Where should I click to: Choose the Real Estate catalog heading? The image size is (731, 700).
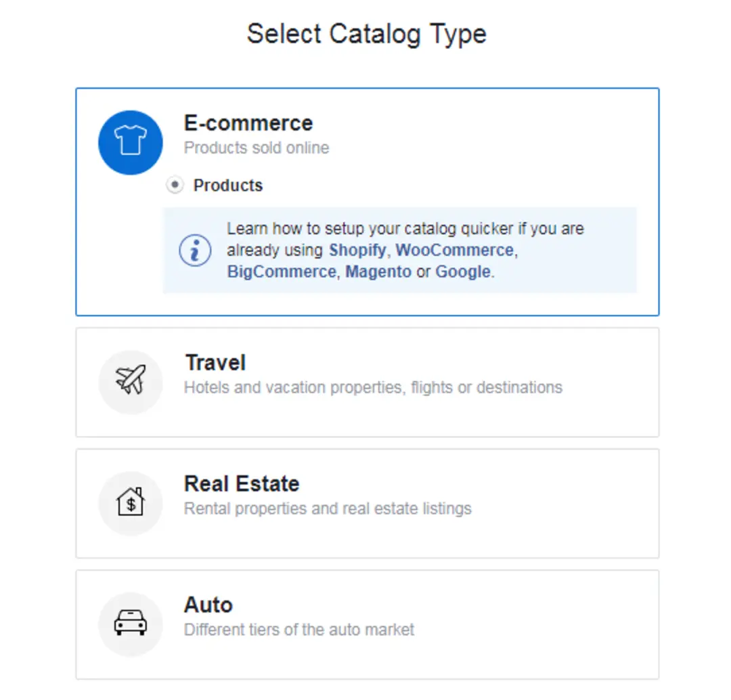242,483
